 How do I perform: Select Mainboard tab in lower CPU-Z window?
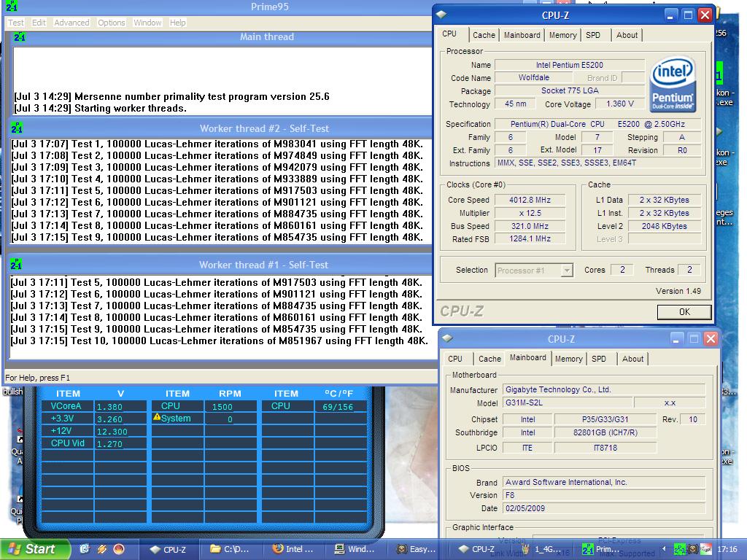(x=528, y=357)
